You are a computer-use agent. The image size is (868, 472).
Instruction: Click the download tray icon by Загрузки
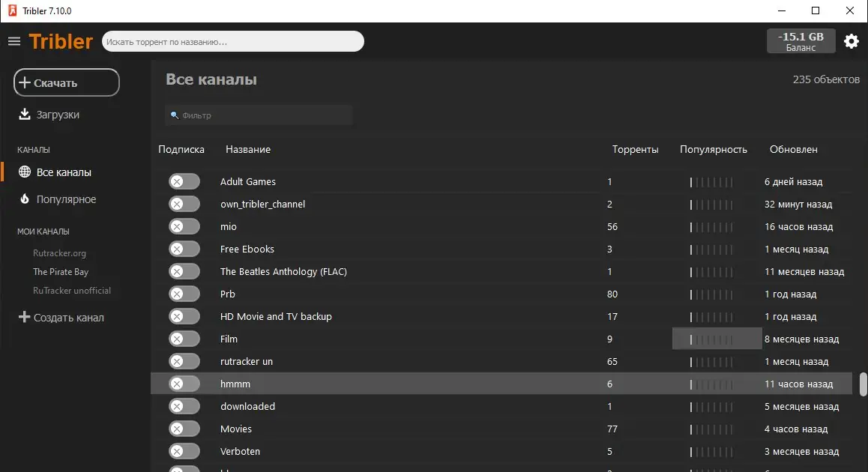pos(24,114)
